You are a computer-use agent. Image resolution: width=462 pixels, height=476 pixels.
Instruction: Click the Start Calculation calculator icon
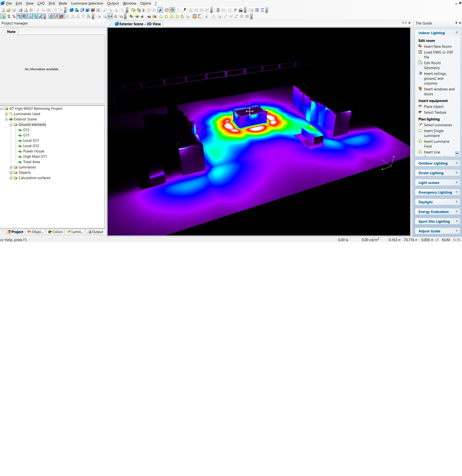[x=218, y=10]
